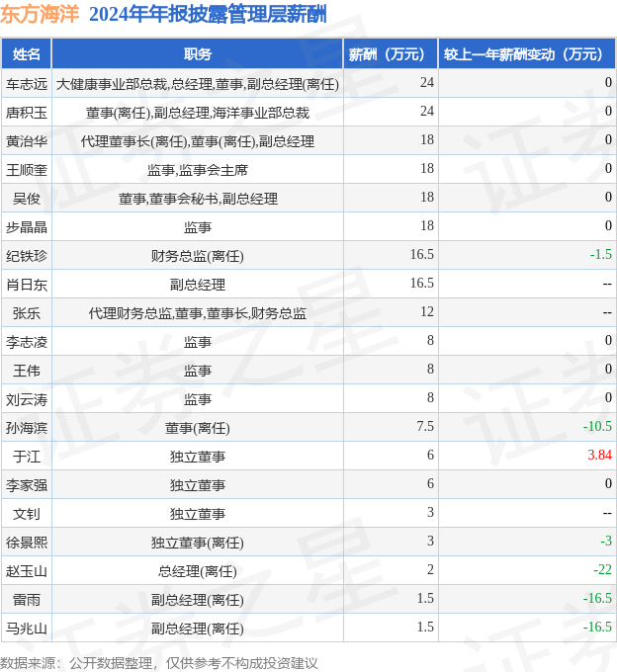Click 车志远's position 大健康事业部总裁 cell
The image size is (617, 672).
tap(198, 84)
